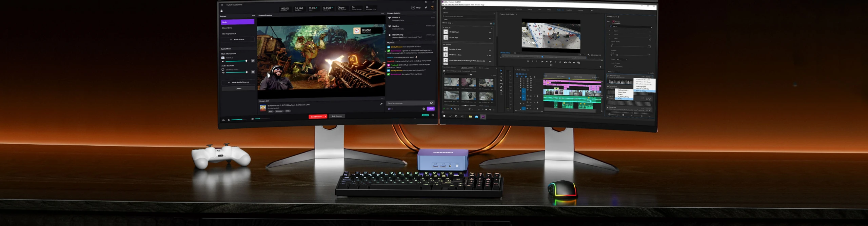Image resolution: width=868 pixels, height=226 pixels.
Task: Select the Pen tool in Premiere
Action: (x=501, y=87)
